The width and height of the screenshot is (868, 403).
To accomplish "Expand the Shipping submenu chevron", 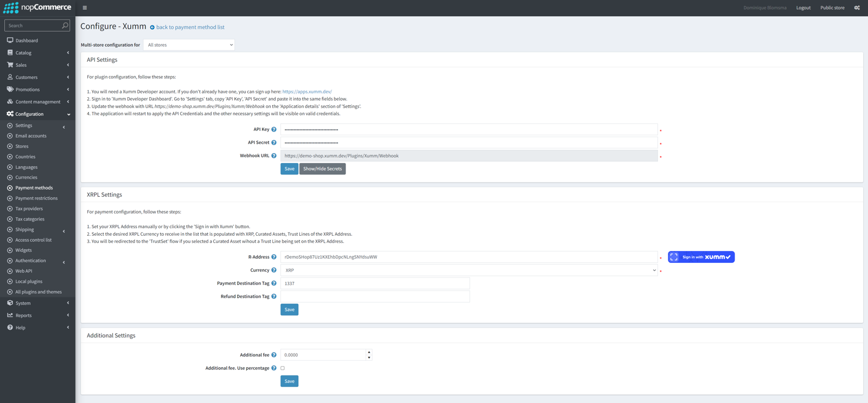I will pos(64,231).
